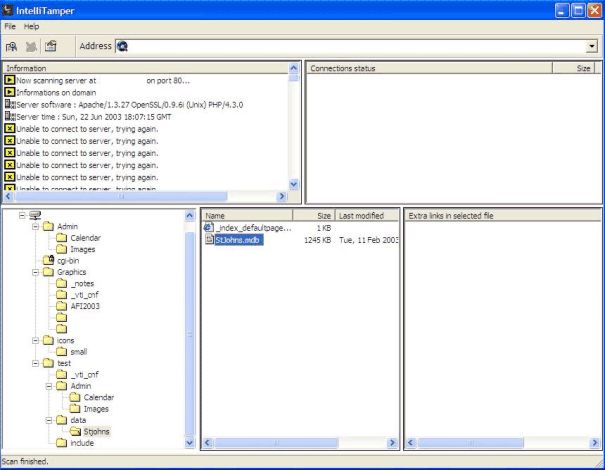Select _vti_cnf folder under test
Viewport: 605px width, 470px height.
coord(84,374)
